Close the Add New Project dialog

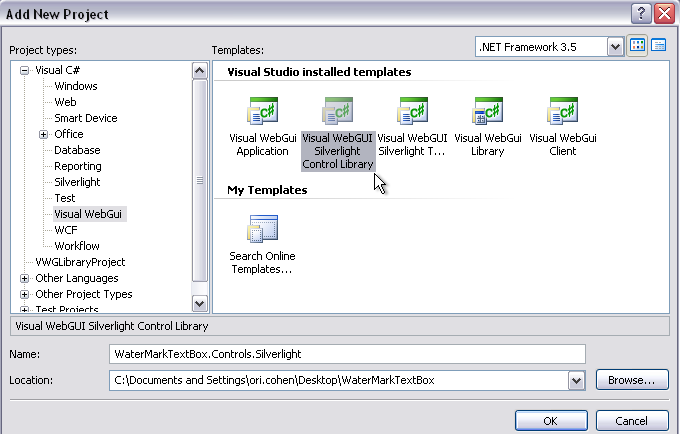(664, 13)
